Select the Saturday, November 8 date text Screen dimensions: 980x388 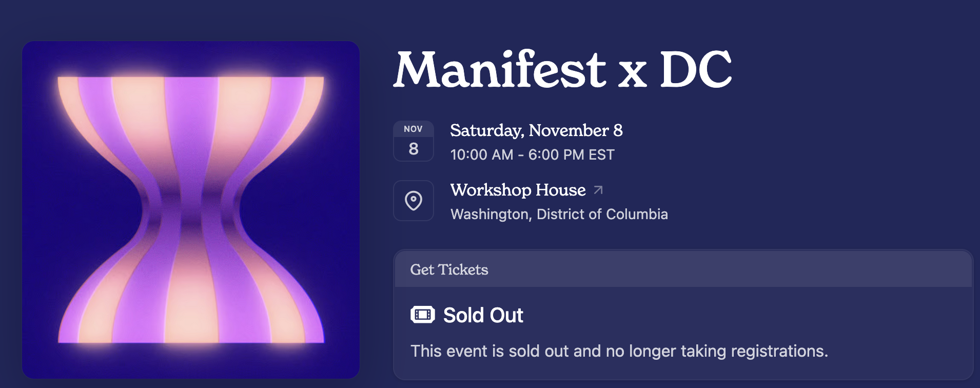536,130
